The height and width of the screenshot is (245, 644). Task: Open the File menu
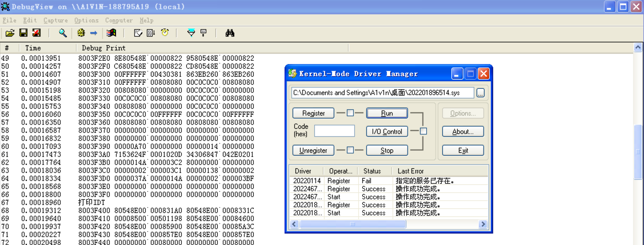pyautogui.click(x=9, y=20)
